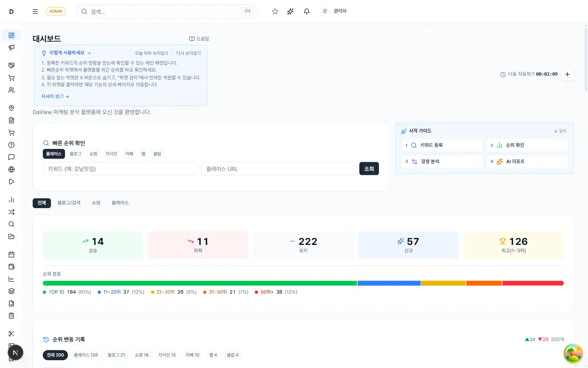Click the AI sparkles icon in top bar
Screen dimensions: 588x368
pyautogui.click(x=290, y=11)
